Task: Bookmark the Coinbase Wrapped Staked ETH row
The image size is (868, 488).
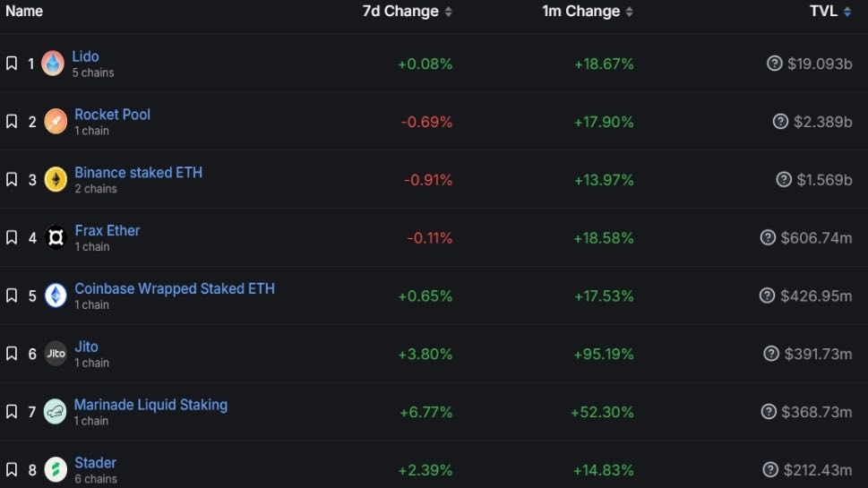Action: (x=12, y=295)
